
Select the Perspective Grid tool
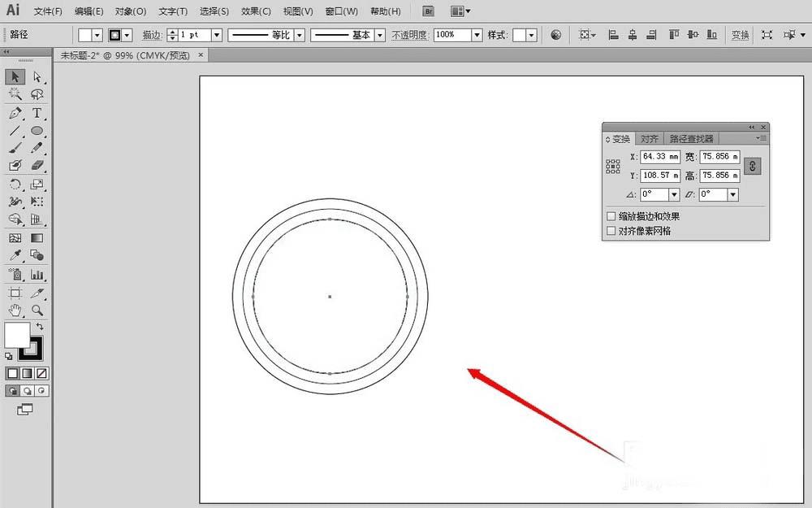click(37, 219)
